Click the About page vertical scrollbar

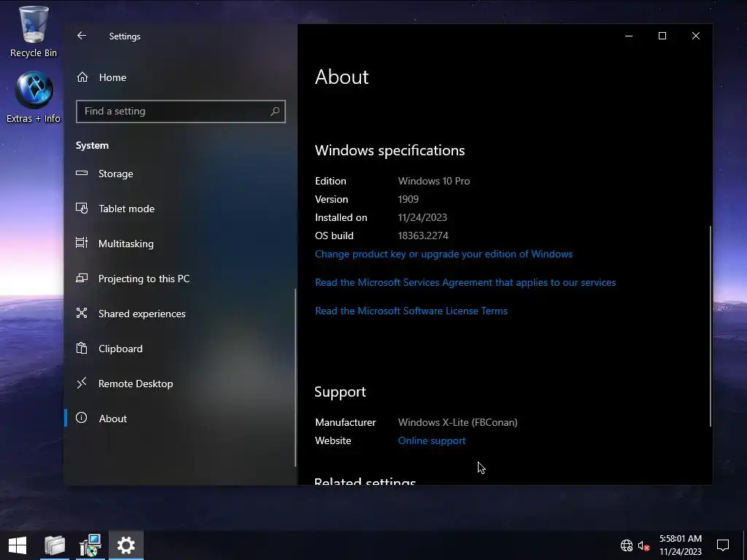click(x=711, y=326)
